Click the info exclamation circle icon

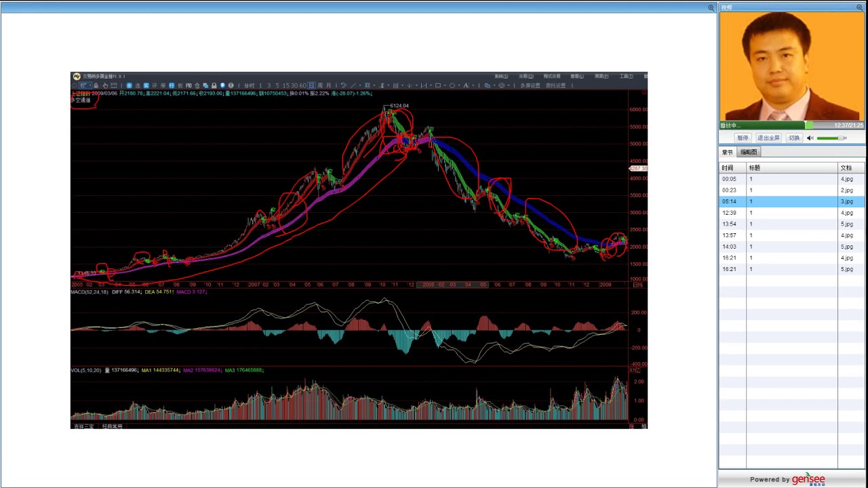[231, 85]
